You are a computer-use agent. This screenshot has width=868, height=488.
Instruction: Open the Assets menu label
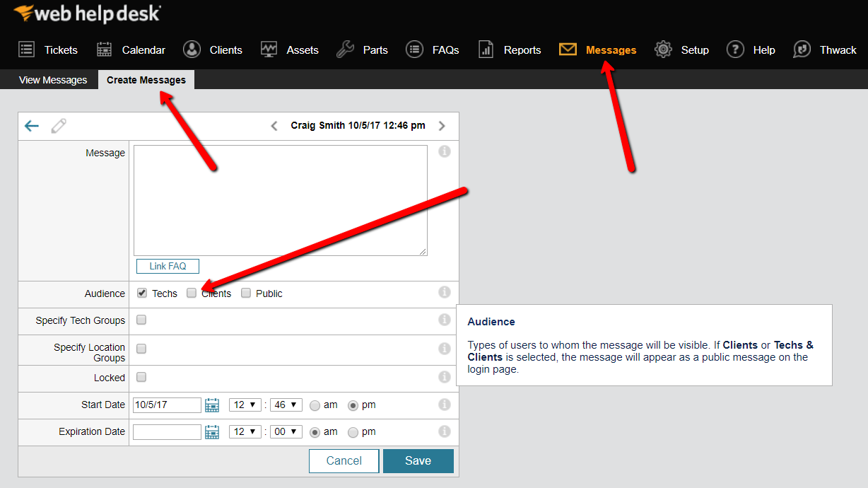(303, 50)
